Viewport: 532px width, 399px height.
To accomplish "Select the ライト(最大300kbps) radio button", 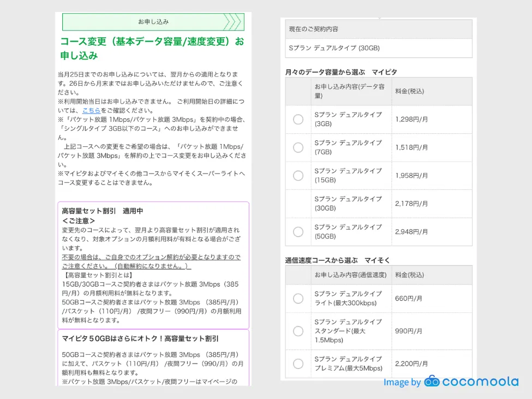I will pyautogui.click(x=298, y=299).
